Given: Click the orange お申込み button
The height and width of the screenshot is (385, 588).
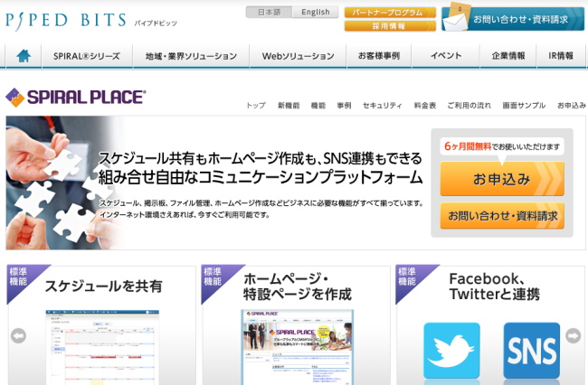Looking at the screenshot, I should click(x=502, y=179).
